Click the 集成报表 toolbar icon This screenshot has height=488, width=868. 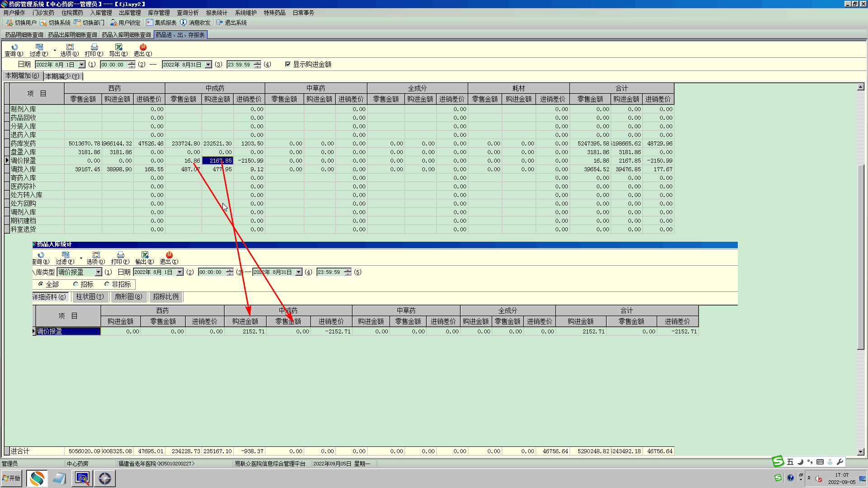pyautogui.click(x=150, y=23)
